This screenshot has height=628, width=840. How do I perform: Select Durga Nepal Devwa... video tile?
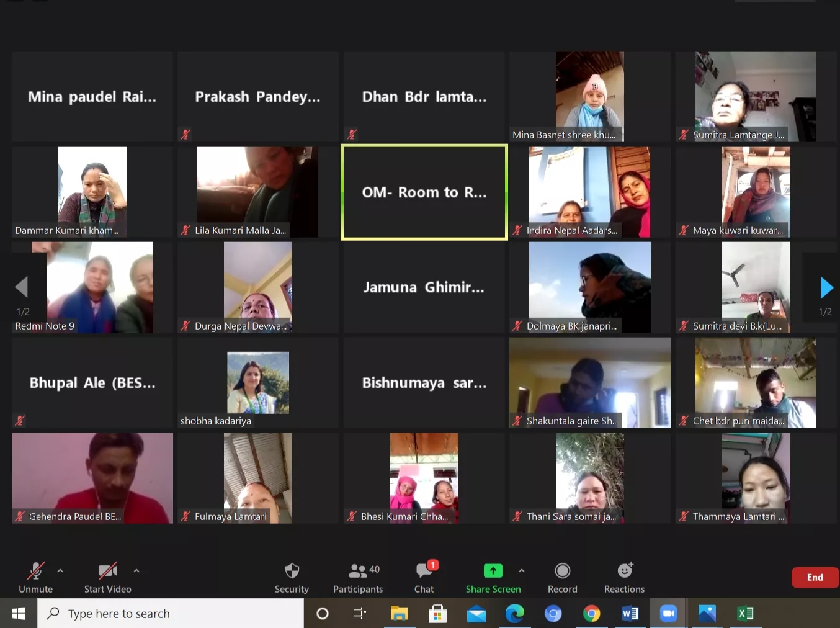point(258,287)
